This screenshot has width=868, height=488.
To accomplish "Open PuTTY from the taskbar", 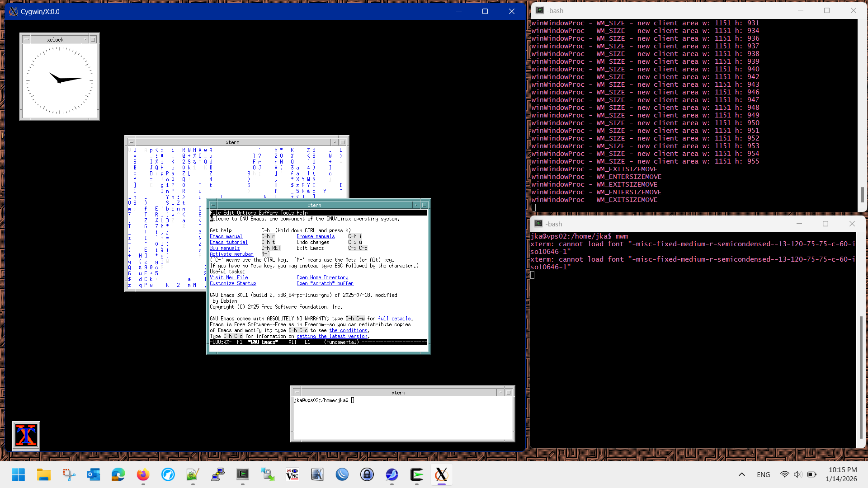I will point(218,474).
